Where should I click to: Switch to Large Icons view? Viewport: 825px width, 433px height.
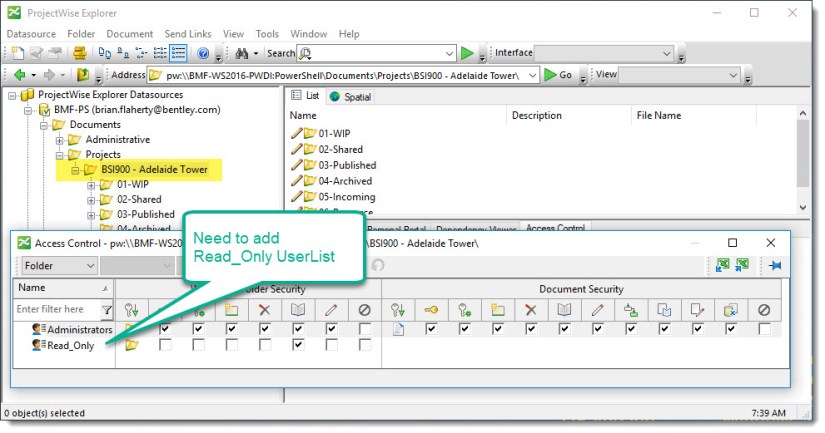click(x=105, y=53)
